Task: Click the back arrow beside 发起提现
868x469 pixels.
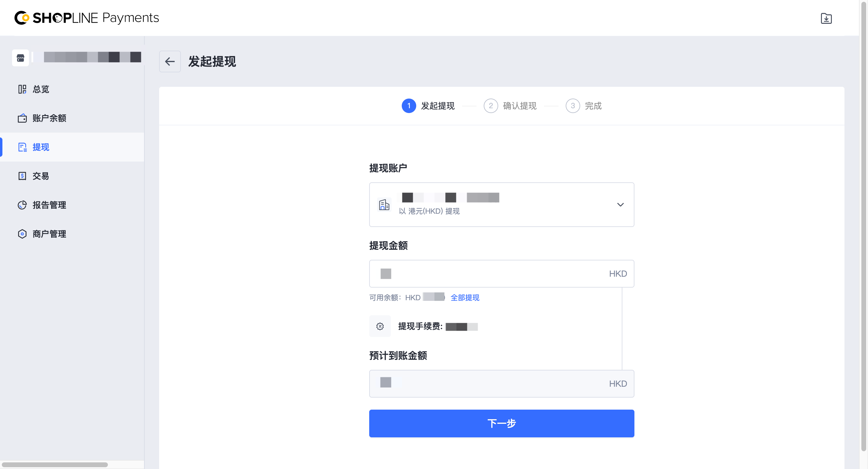Action: coord(170,61)
